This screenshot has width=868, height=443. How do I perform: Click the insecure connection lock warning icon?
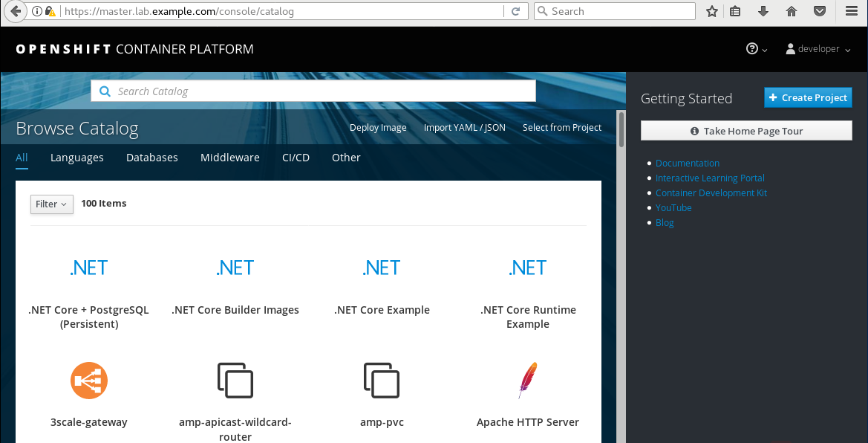point(50,11)
